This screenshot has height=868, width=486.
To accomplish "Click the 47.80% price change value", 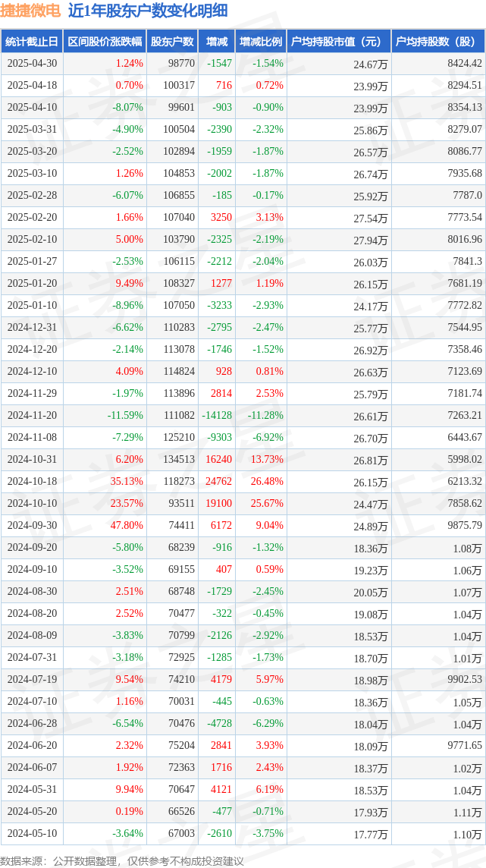I will point(127,525).
